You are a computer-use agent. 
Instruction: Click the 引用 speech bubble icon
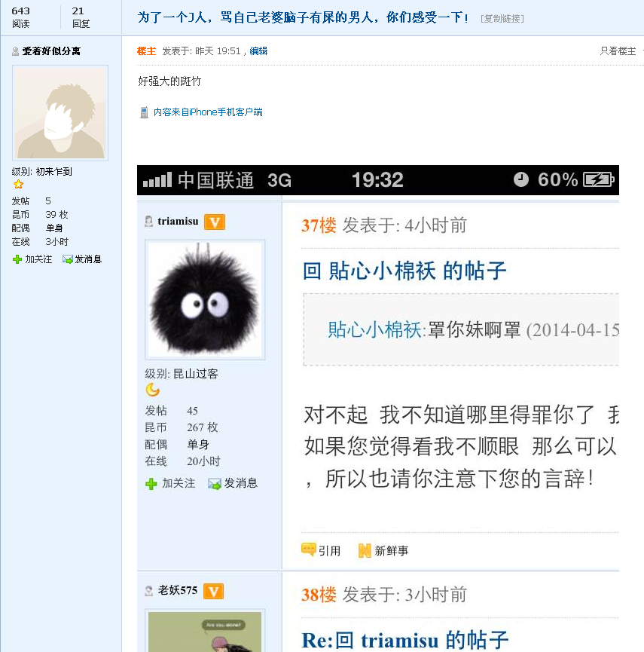coord(308,549)
